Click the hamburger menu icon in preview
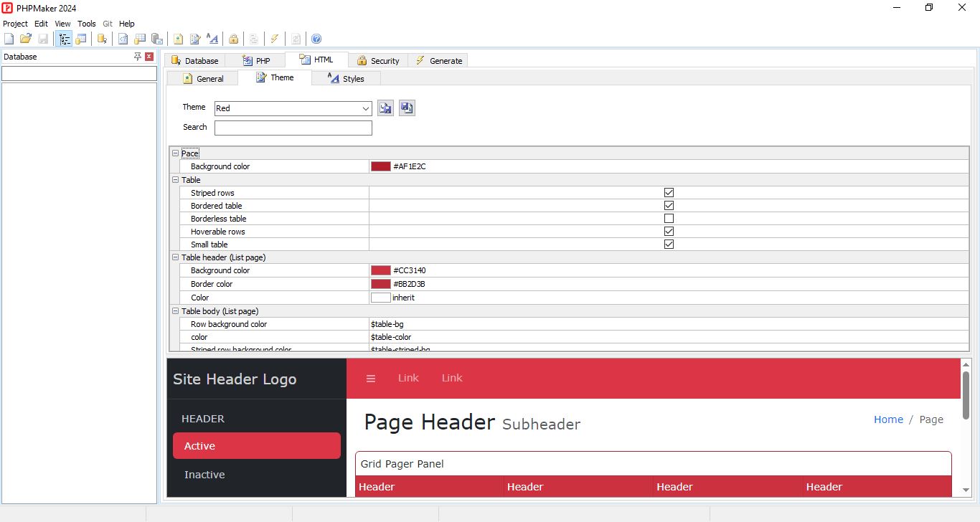This screenshot has height=522, width=980. pyautogui.click(x=371, y=379)
